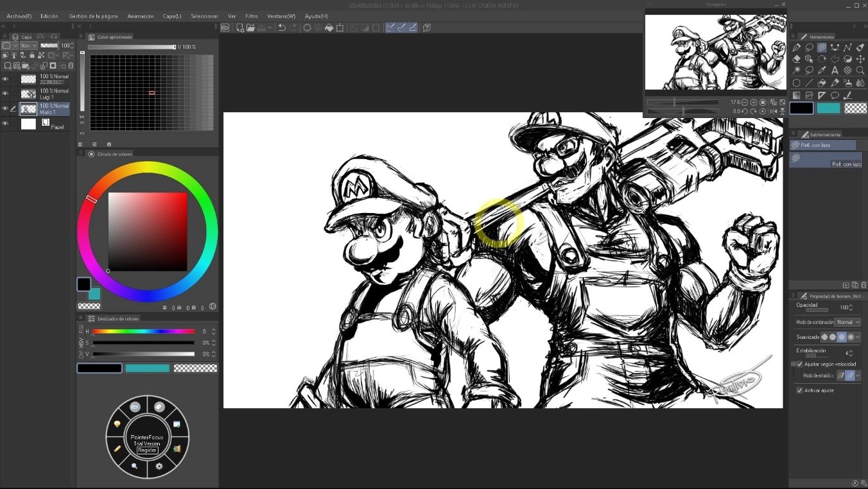Click the Navigator zoom slider
The height and width of the screenshot is (489, 868).
682,102
